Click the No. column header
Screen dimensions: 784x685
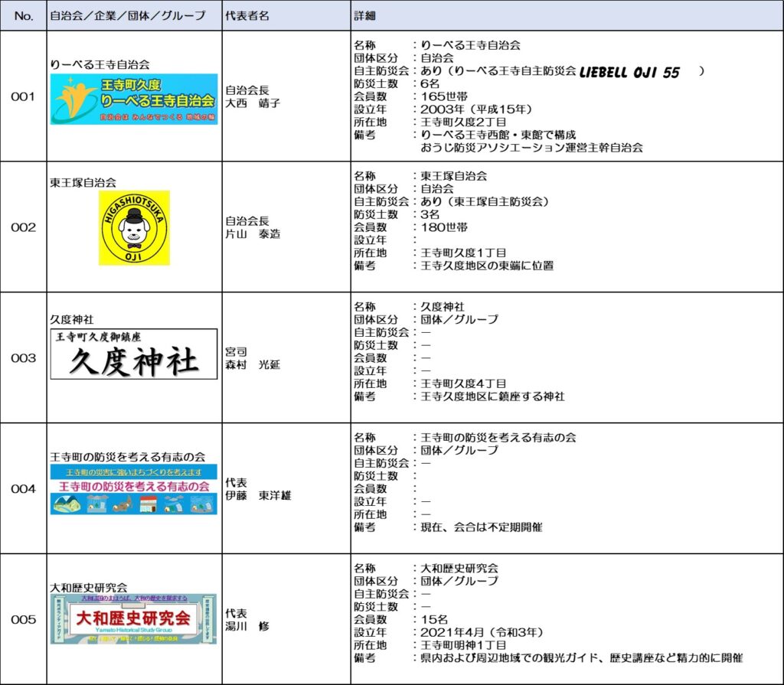coord(23,15)
